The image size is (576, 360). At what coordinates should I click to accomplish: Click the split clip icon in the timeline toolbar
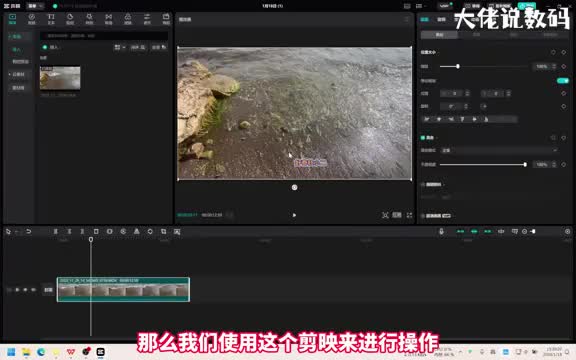pyautogui.click(x=55, y=231)
